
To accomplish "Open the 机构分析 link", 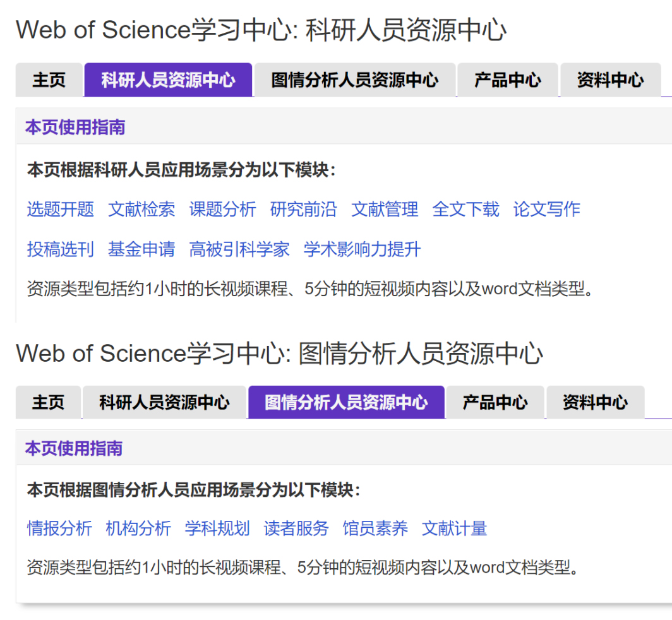I will point(138,528).
